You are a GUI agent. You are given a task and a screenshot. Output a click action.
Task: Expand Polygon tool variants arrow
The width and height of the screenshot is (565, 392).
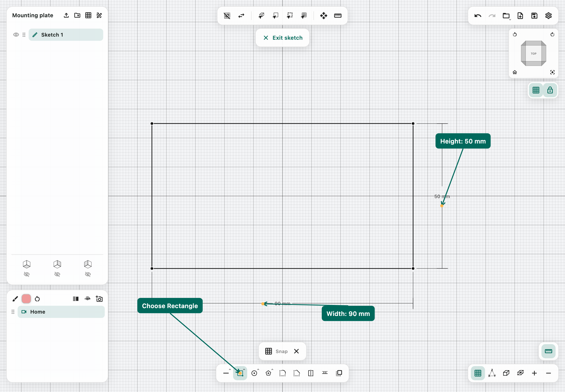(x=272, y=369)
